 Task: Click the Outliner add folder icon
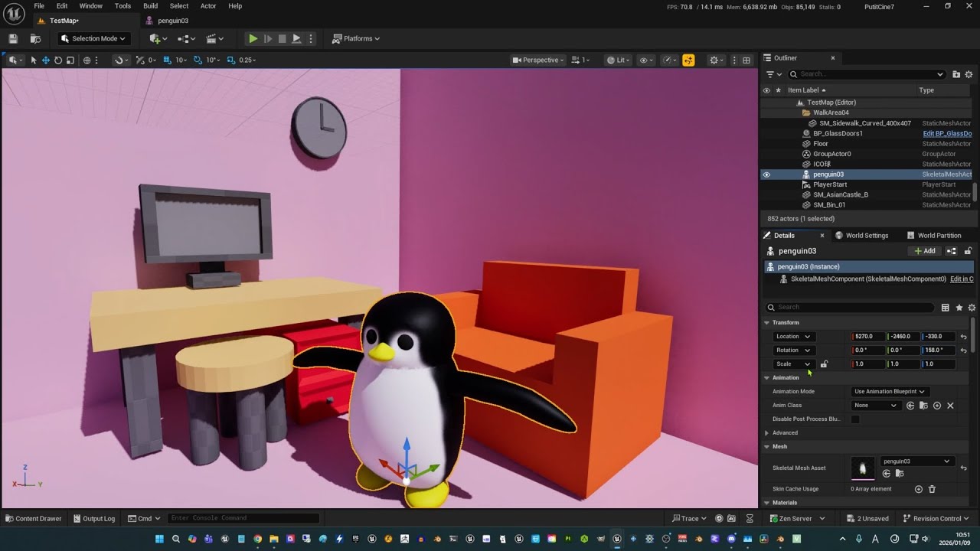tap(956, 74)
